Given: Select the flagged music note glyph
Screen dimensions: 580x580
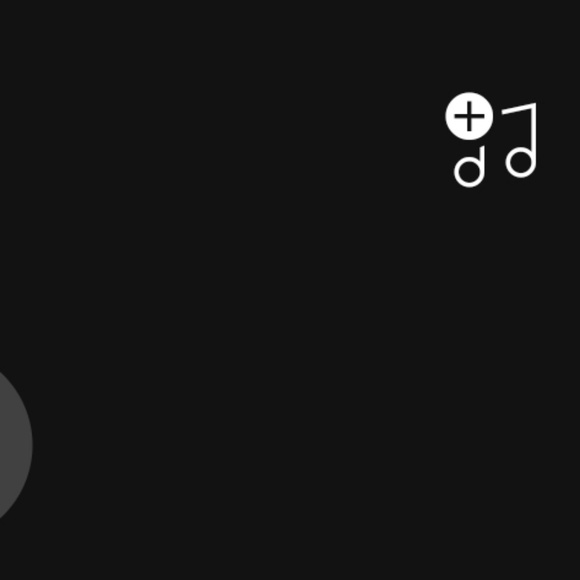Looking at the screenshot, I should pos(519,140).
